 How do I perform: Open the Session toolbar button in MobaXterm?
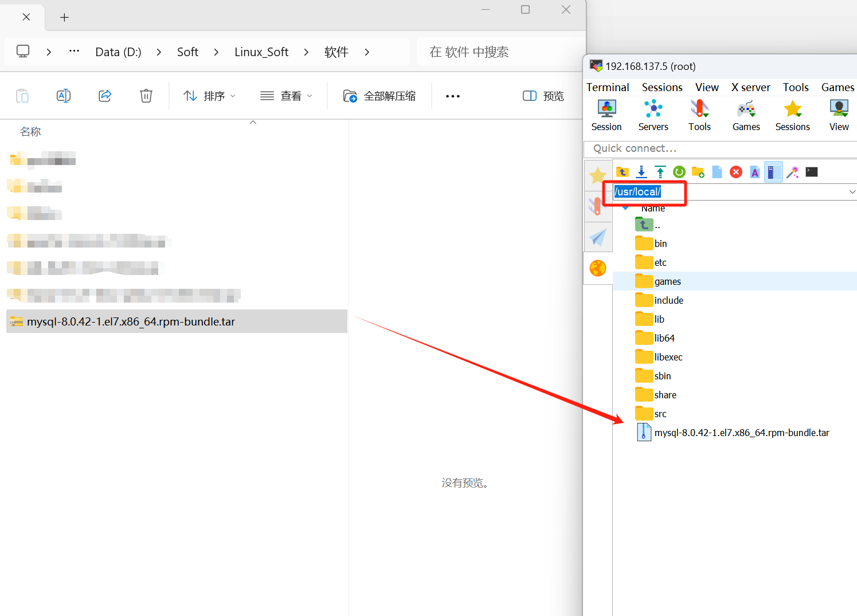click(606, 115)
